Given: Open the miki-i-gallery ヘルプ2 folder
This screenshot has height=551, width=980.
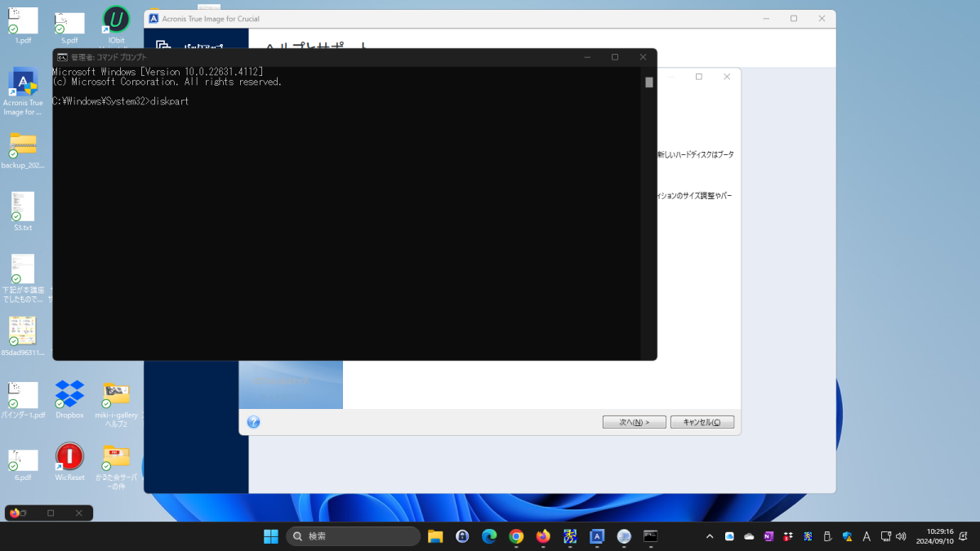Looking at the screenshot, I should coord(116,404).
